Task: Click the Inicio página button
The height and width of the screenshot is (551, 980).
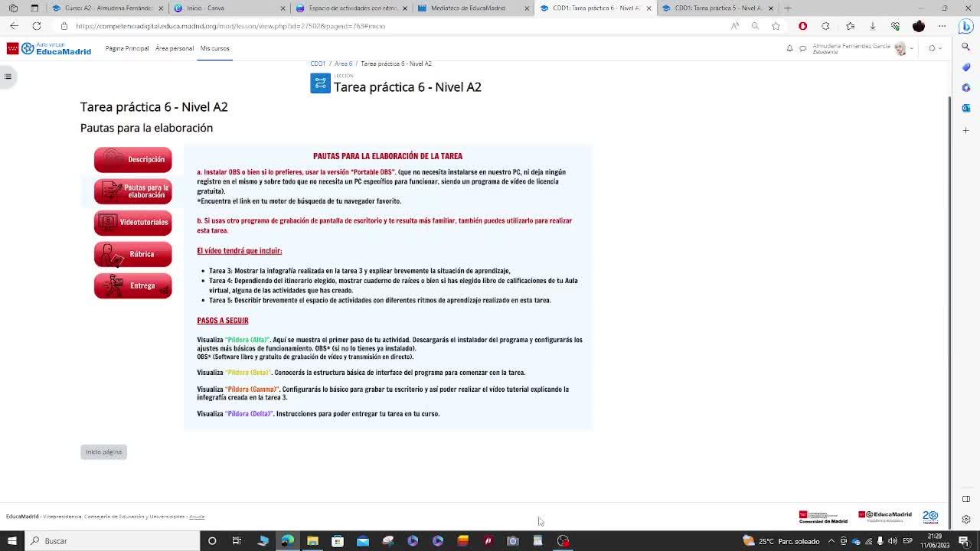Action: pyautogui.click(x=103, y=452)
